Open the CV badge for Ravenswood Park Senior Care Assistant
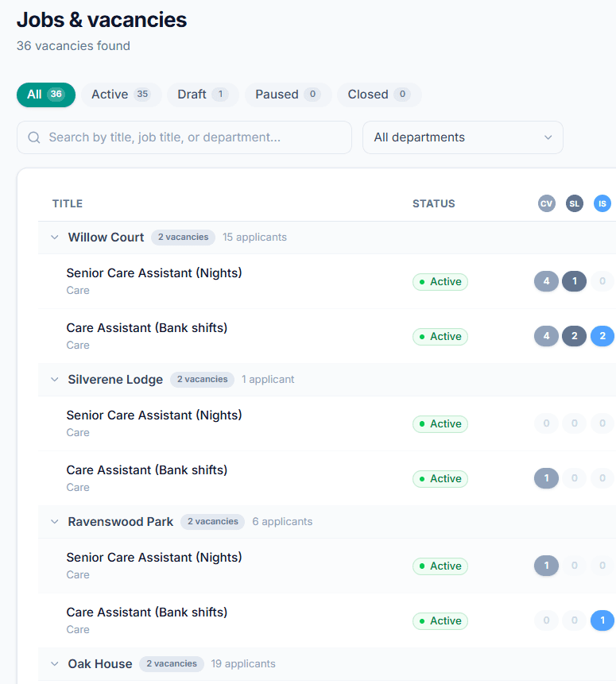 click(x=546, y=565)
